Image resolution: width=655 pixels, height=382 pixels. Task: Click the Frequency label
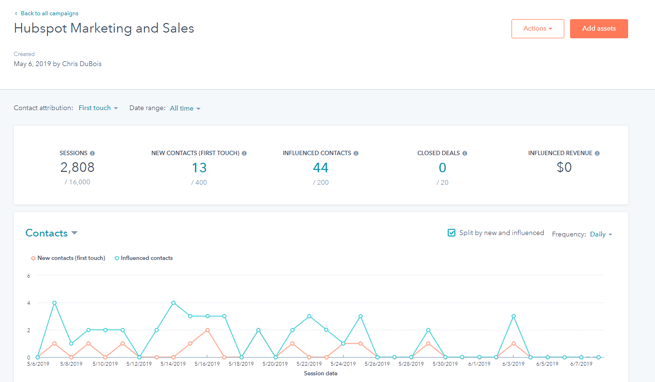569,234
